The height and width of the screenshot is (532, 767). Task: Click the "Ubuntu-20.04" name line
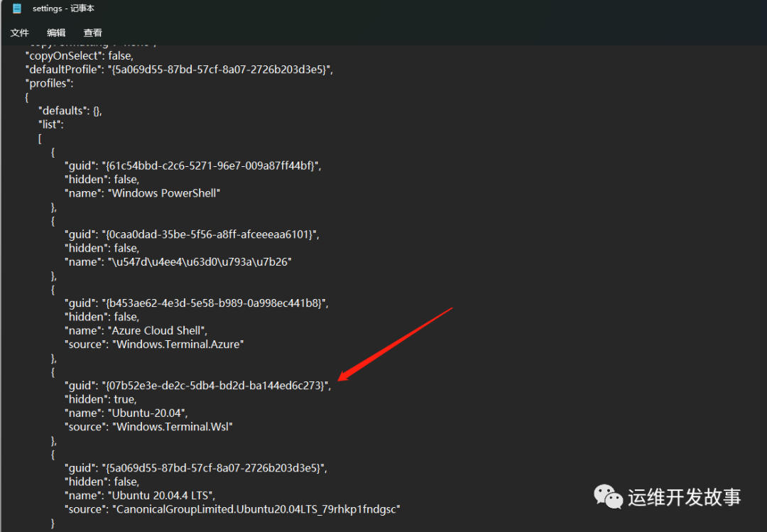tap(126, 413)
